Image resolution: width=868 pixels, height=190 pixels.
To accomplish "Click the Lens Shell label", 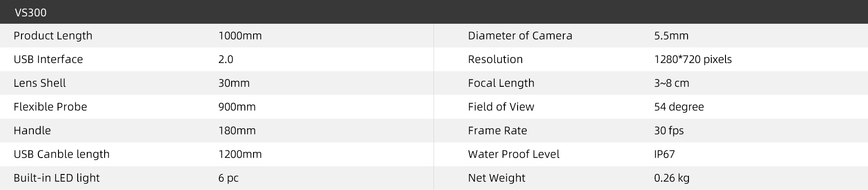I will tap(40, 83).
